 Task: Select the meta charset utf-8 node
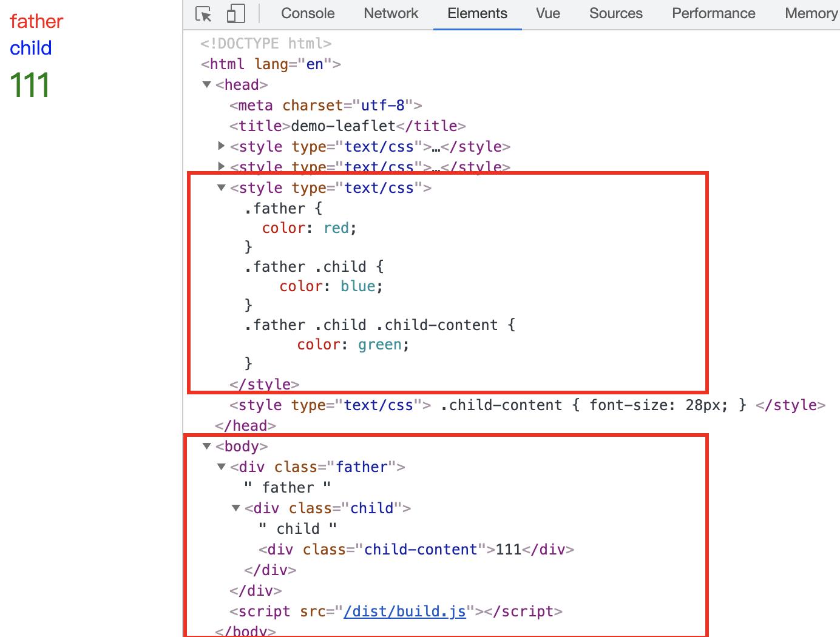point(326,106)
